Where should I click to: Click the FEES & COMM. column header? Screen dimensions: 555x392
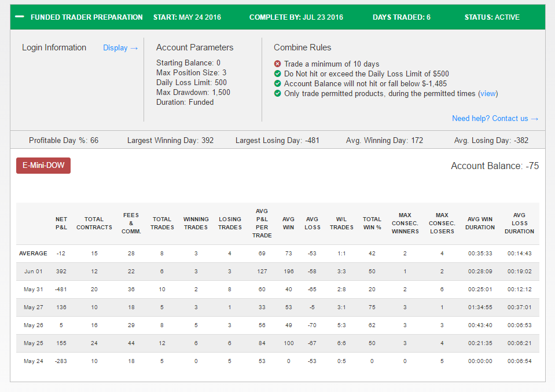131,223
